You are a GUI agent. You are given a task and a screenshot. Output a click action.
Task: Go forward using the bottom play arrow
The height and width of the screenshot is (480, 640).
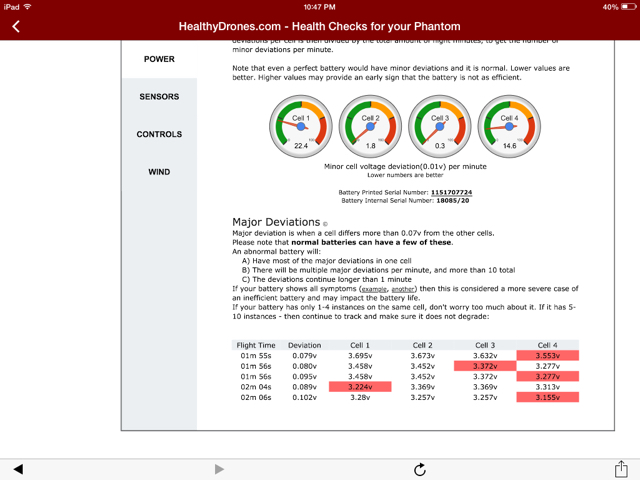click(x=219, y=469)
